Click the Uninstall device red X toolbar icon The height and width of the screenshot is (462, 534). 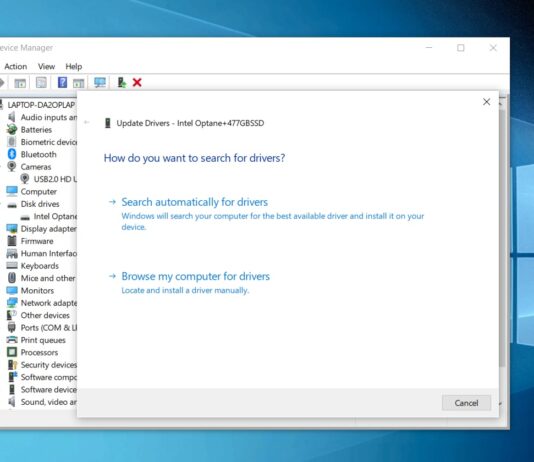tap(137, 82)
